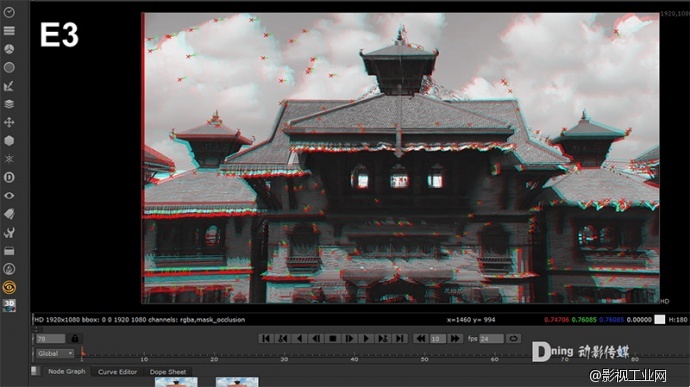Viewport: 690px width, 387px height.
Task: Click the current frame field showing 78
Action: pyautogui.click(x=51, y=339)
